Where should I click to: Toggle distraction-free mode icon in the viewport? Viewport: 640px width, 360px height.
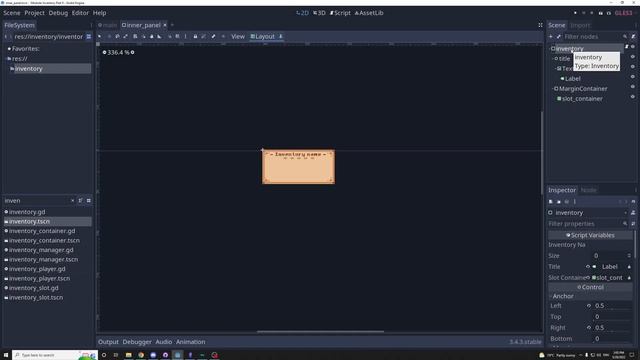pyautogui.click(x=540, y=25)
